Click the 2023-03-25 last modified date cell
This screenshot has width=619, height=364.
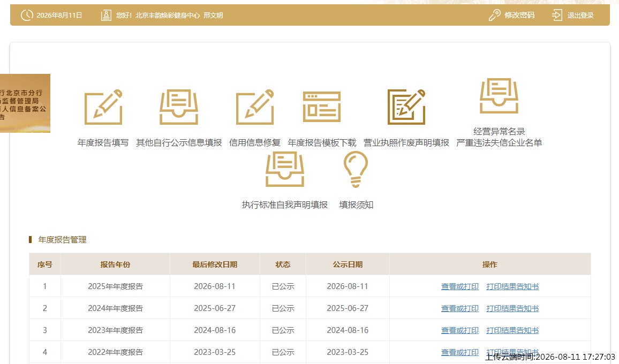coord(215,352)
